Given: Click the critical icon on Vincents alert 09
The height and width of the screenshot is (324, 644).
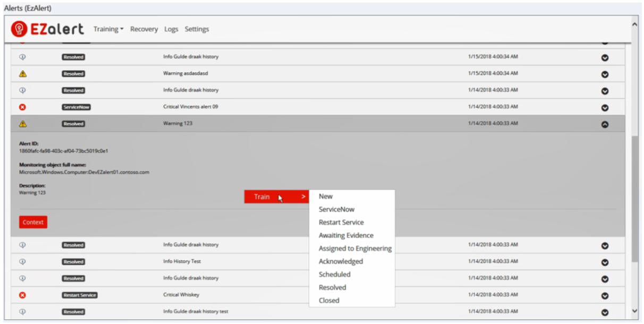Looking at the screenshot, I should tap(22, 107).
